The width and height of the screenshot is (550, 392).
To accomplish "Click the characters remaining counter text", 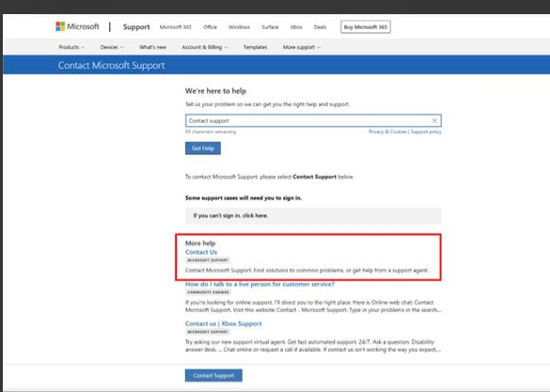I will pyautogui.click(x=211, y=132).
